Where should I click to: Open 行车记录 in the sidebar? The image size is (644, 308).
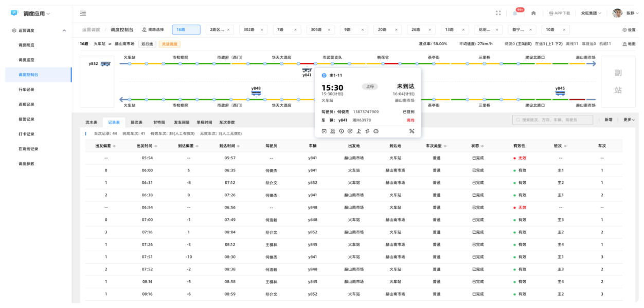click(26, 90)
